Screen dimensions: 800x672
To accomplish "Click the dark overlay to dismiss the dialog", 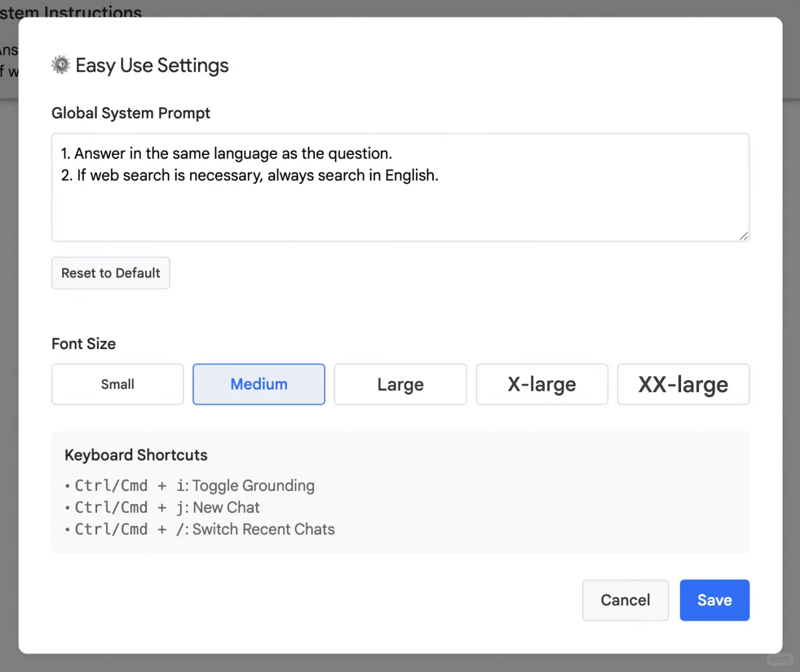I will pos(791,336).
